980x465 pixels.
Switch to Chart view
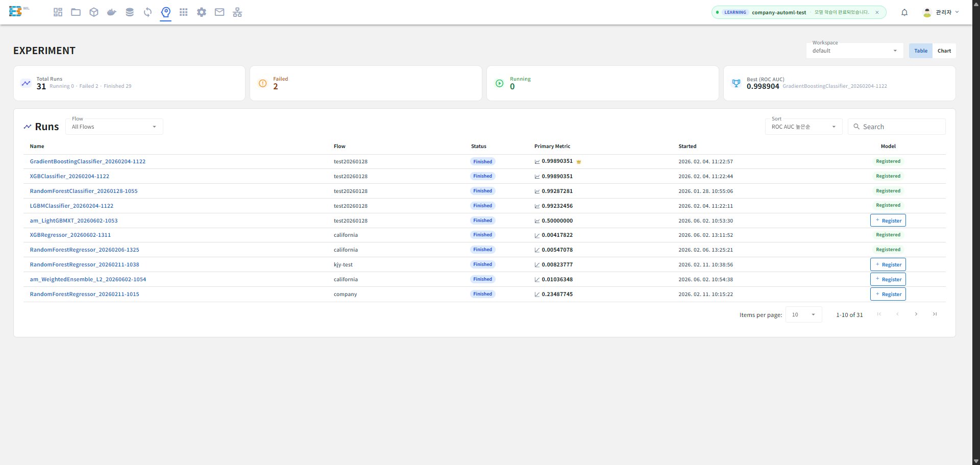944,51
